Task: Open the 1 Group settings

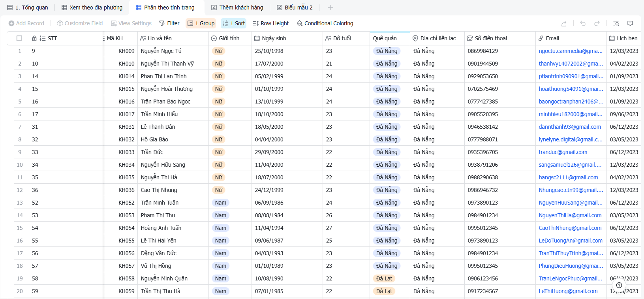Action: [x=201, y=23]
